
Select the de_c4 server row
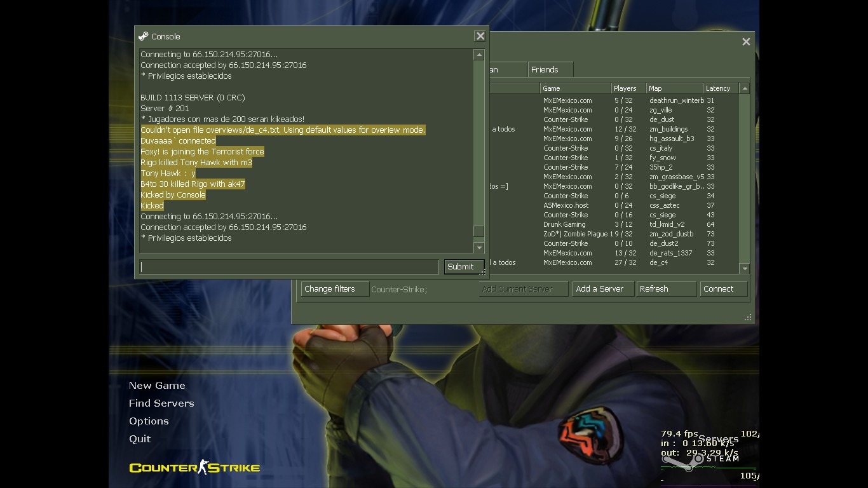(613, 262)
